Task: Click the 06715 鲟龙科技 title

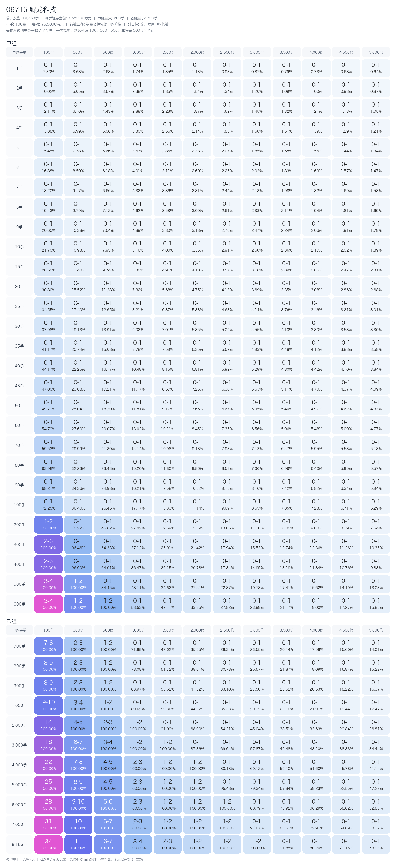Action: pos(31,10)
